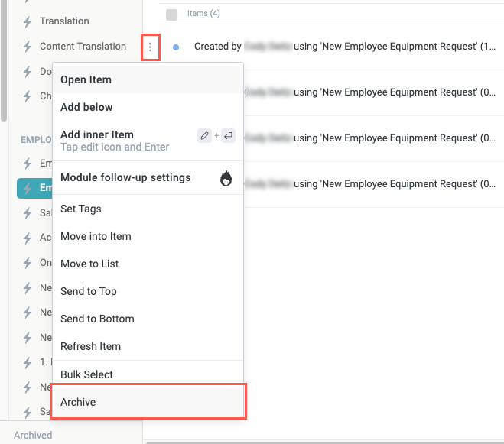504x444 pixels.
Task: Click the Enter key icon beside Add inner Item
Action: click(228, 136)
